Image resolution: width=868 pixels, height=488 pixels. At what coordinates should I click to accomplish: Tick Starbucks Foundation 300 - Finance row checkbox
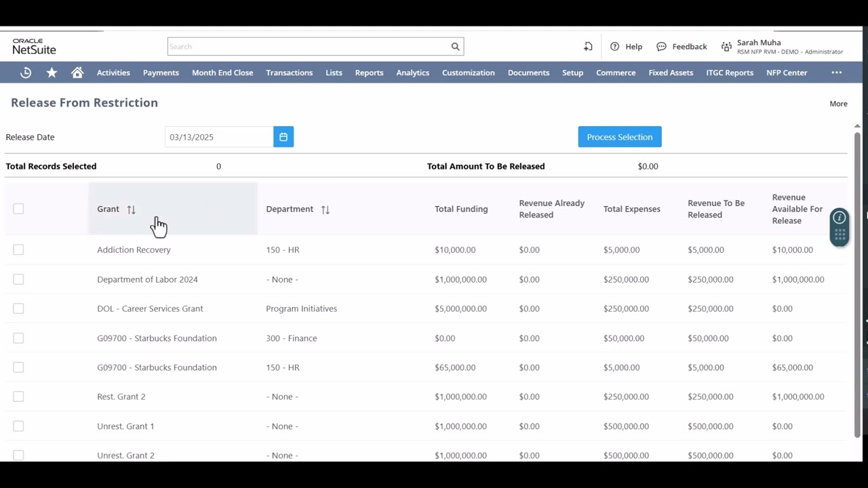[x=18, y=338]
